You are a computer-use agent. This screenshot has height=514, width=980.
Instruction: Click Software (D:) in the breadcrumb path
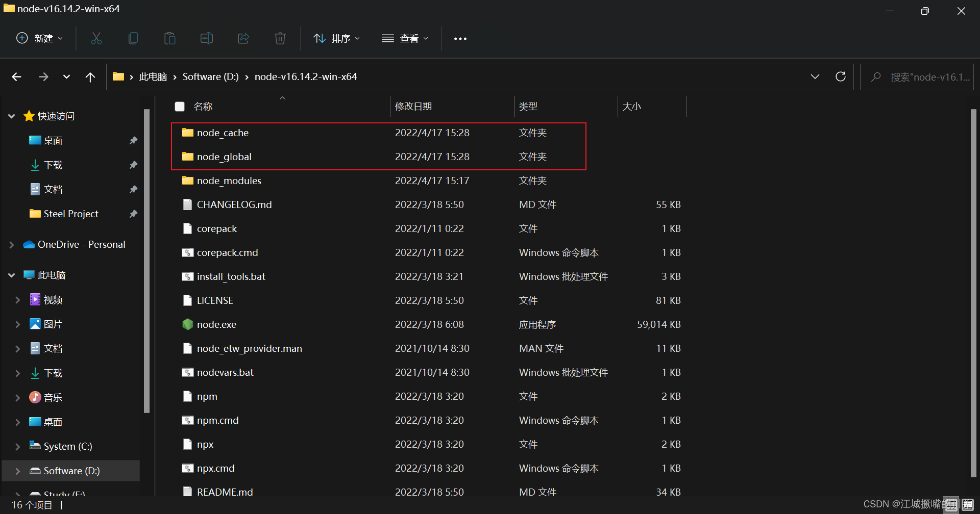(x=210, y=76)
